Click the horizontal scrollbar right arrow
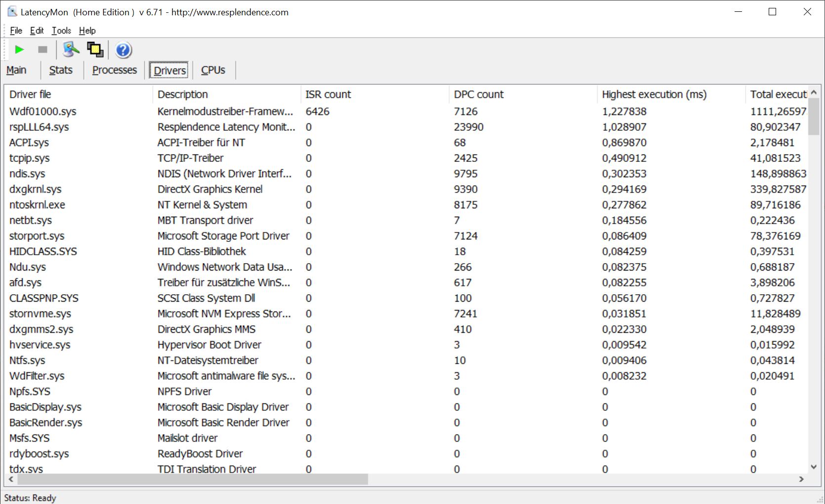The height and width of the screenshot is (504, 825). (x=801, y=479)
